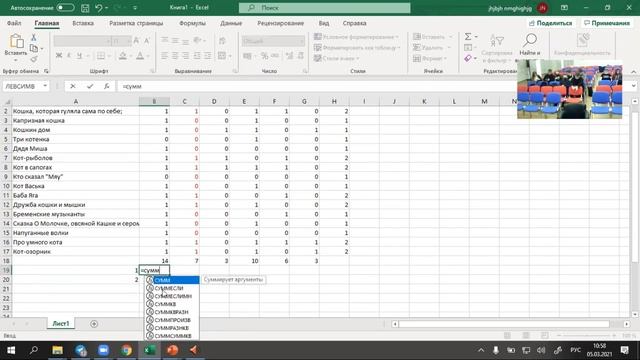Click the Сортировка и фильтр icon
The width and height of the screenshot is (640, 360).
tap(497, 41)
